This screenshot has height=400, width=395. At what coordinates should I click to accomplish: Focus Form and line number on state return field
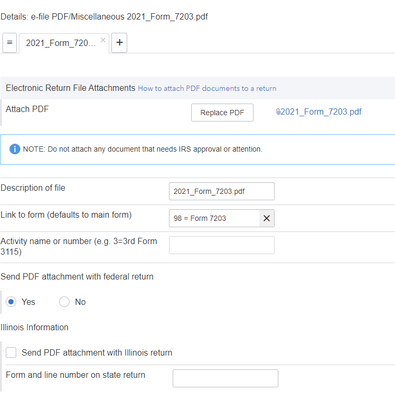[x=225, y=378]
